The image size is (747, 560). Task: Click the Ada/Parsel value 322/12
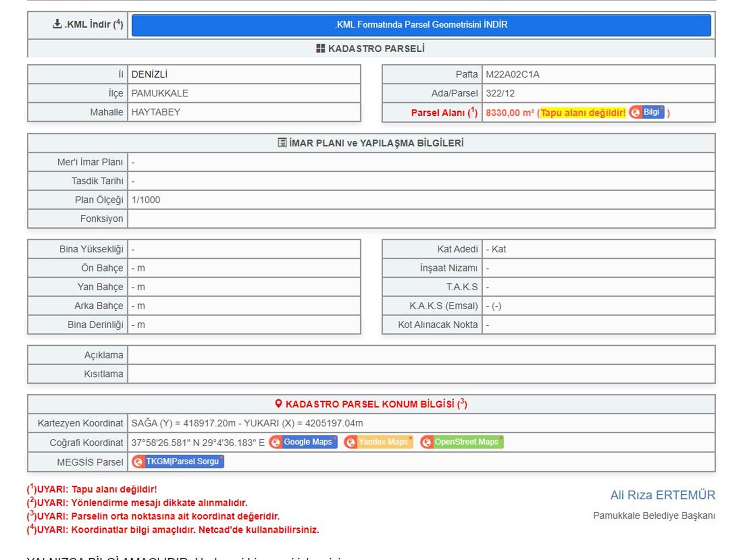[x=500, y=93]
